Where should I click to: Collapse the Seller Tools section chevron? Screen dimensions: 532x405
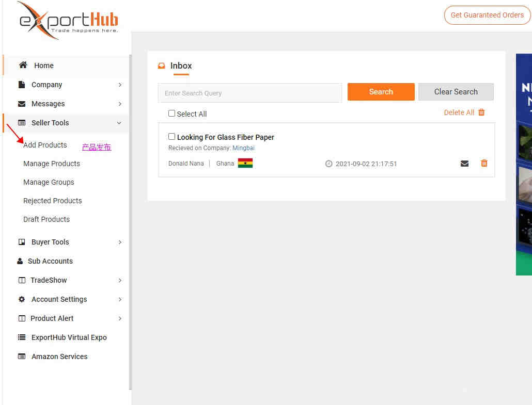pos(119,123)
